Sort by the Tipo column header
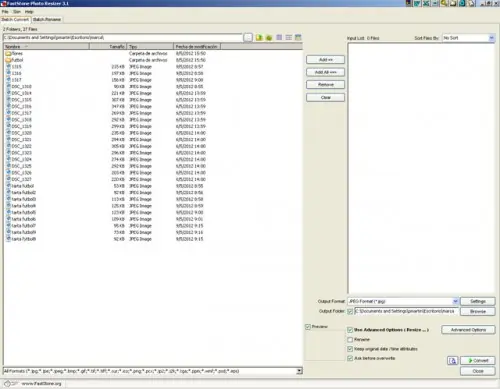This screenshot has width=500, height=389. pyautogui.click(x=150, y=47)
